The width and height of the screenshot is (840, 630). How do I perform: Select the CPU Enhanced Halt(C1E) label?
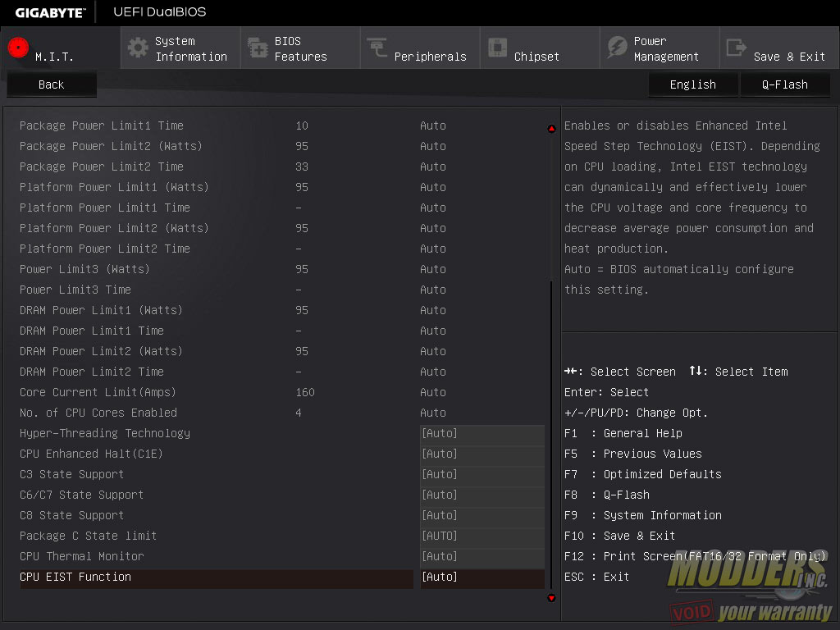pos(91,454)
